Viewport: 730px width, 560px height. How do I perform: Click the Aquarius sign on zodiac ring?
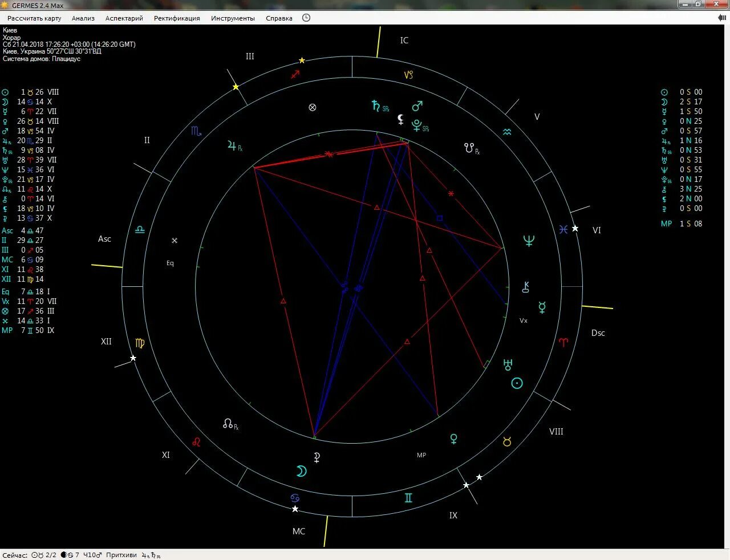[x=507, y=132]
